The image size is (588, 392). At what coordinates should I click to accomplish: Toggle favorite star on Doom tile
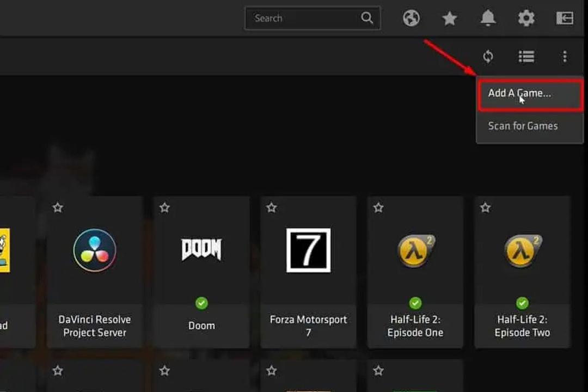click(x=164, y=207)
